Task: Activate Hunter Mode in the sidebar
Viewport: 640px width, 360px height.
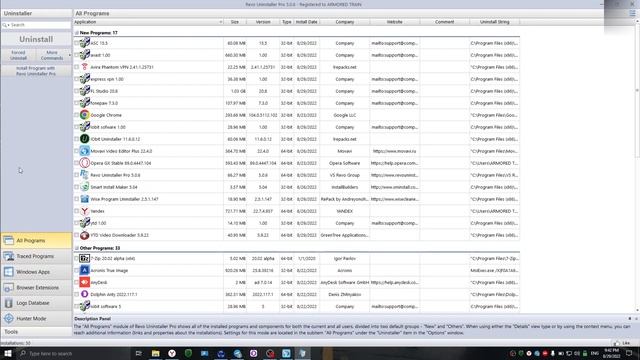Action: tap(36, 318)
